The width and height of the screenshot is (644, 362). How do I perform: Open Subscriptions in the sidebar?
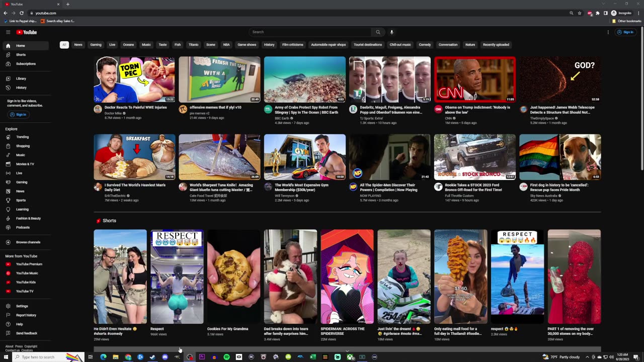coord(25,64)
